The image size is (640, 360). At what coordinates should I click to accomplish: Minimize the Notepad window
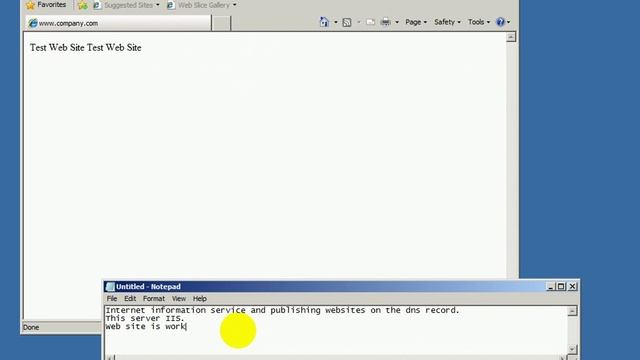(550, 287)
